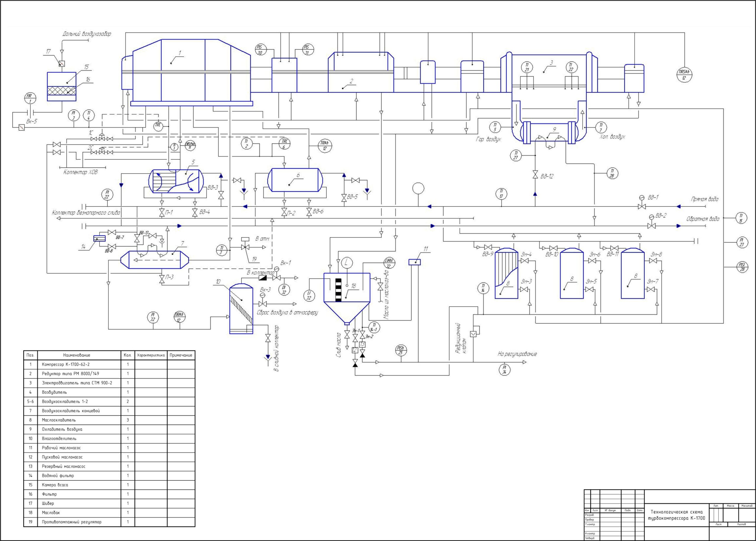The width and height of the screenshot is (756, 541).
Task: Select the Вд-11 valve symbol
Action: (615, 248)
